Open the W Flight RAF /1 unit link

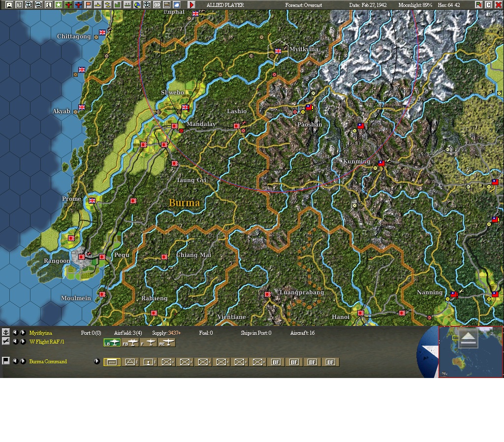click(47, 342)
